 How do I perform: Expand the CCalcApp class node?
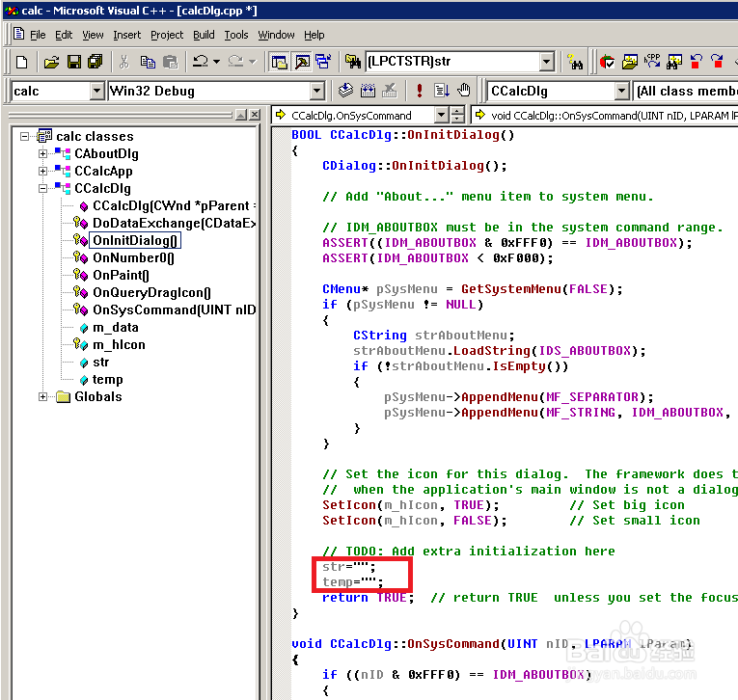coord(42,172)
